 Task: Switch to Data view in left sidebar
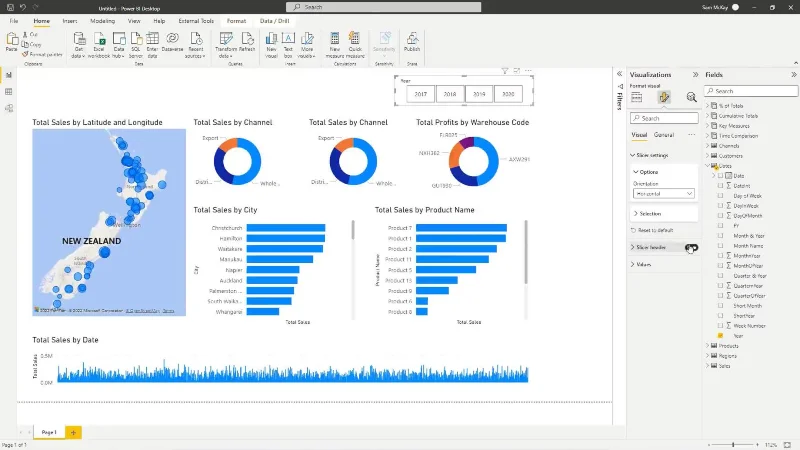pos(9,92)
